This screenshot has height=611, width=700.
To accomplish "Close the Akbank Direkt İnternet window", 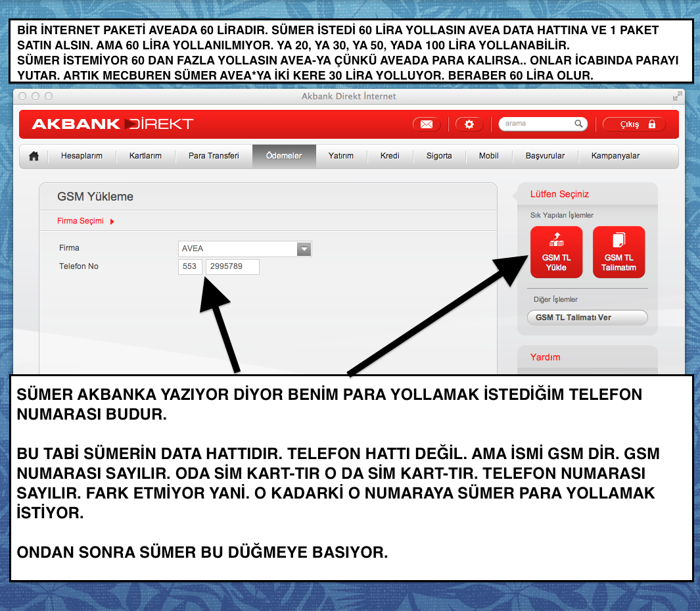I will (23, 96).
